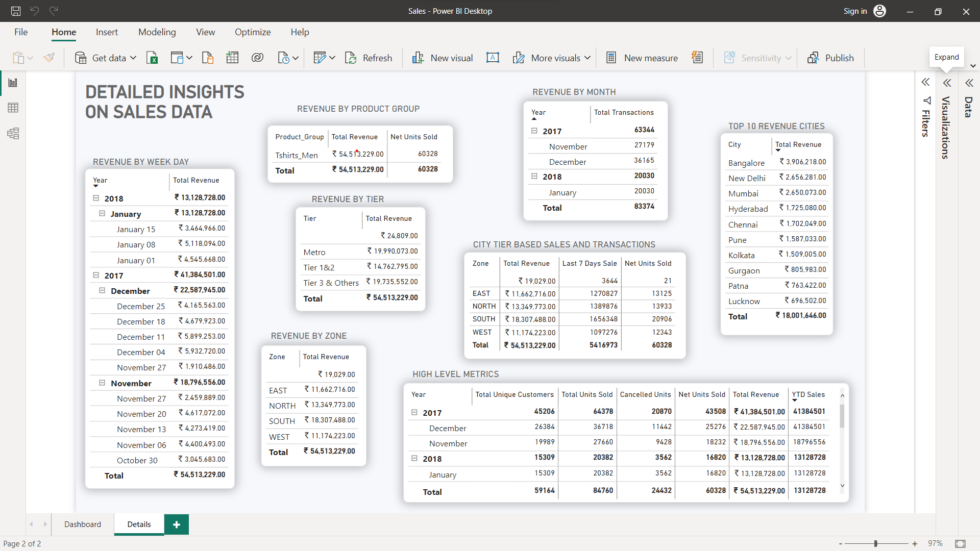980x551 pixels.
Task: Save the report using title bar icon
Action: 16,11
